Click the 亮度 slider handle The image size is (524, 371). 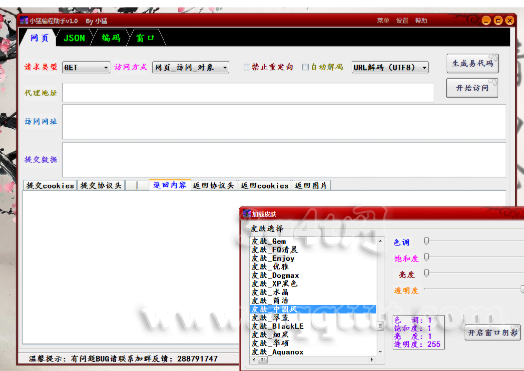[x=426, y=273]
